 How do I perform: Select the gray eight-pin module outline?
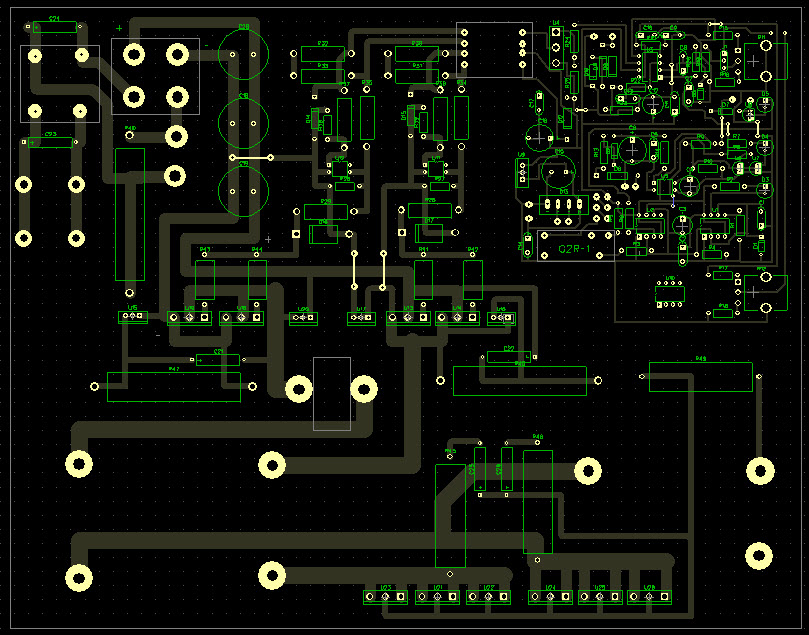tap(494, 50)
